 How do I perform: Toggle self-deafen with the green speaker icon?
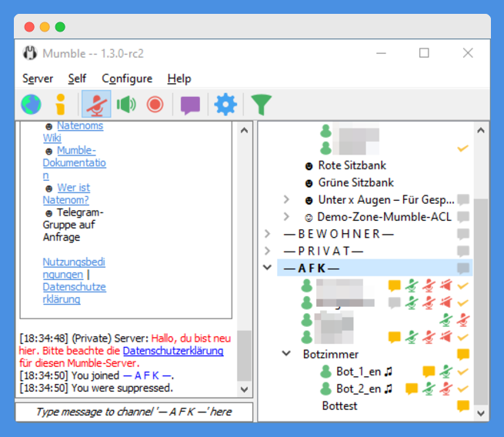pyautogui.click(x=126, y=104)
